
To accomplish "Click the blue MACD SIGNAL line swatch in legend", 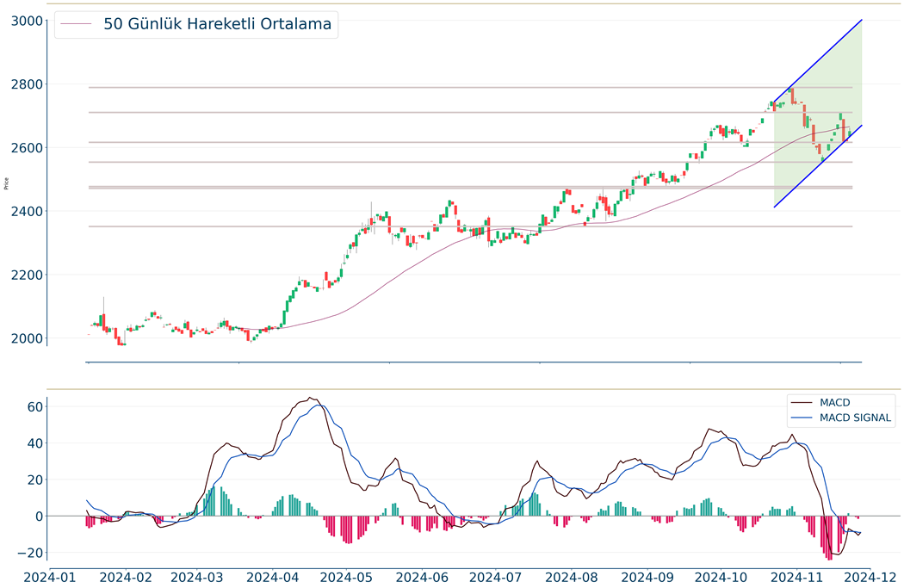I will click(802, 418).
